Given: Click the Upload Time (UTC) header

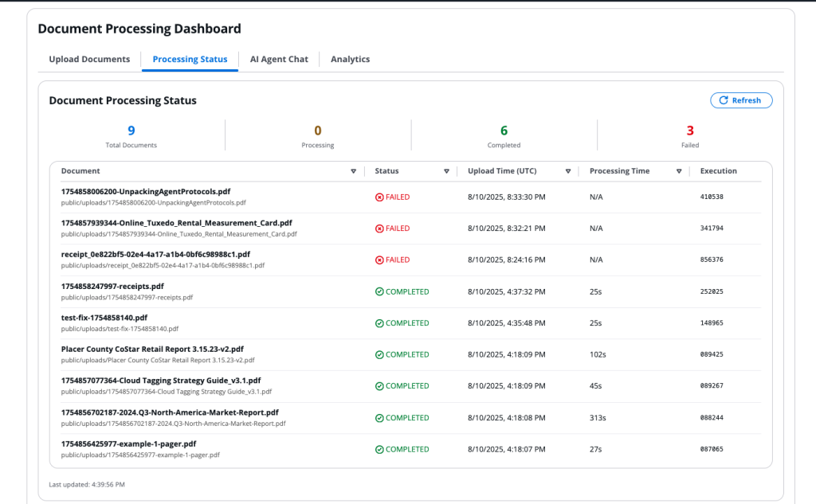Looking at the screenshot, I should [x=502, y=170].
